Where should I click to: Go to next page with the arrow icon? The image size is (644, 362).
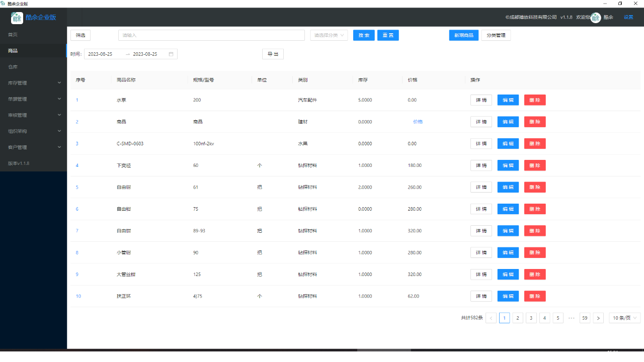pos(598,318)
